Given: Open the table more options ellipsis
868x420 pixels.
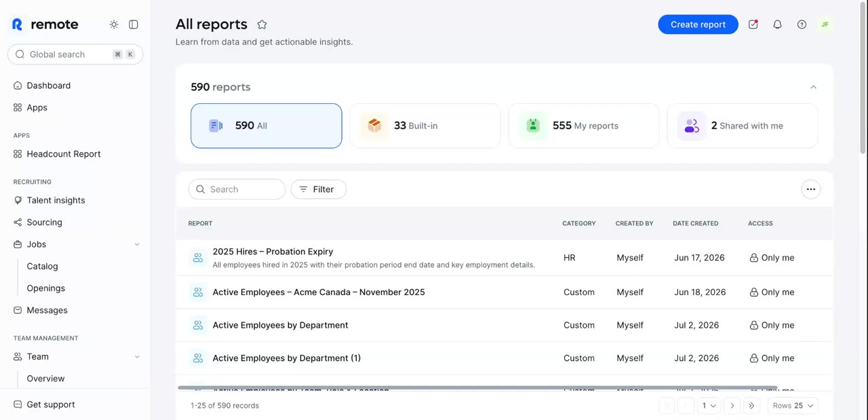Looking at the screenshot, I should (x=810, y=189).
